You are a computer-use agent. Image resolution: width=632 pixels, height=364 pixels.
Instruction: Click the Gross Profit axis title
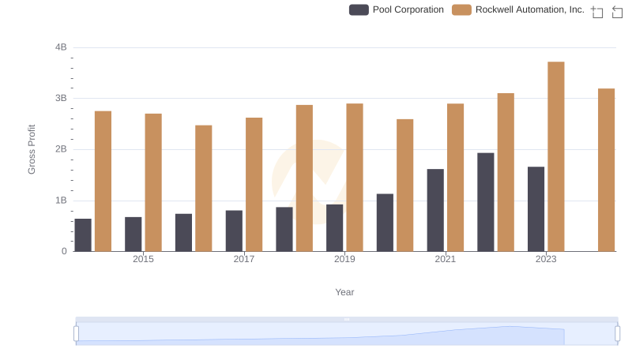pyautogui.click(x=32, y=149)
